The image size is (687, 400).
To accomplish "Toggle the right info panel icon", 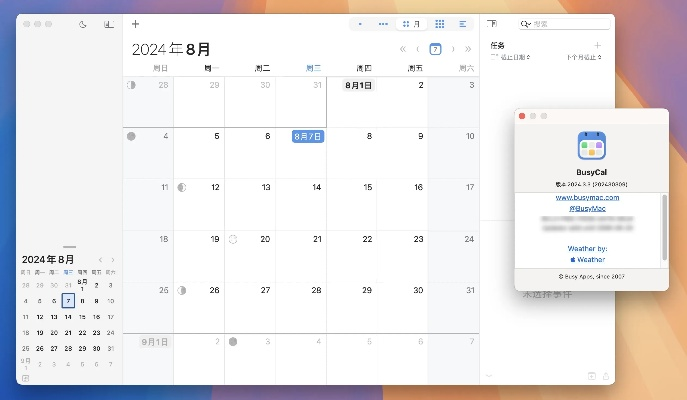I will pos(492,24).
